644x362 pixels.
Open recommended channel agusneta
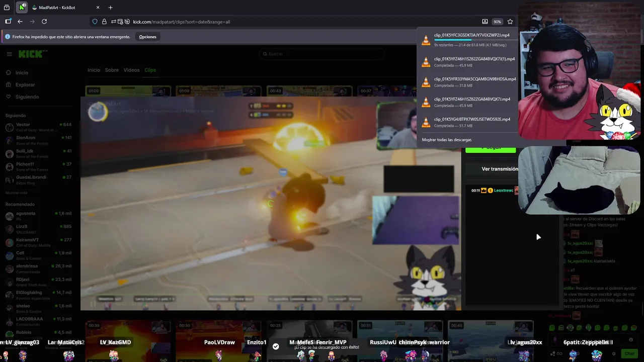click(x=39, y=216)
